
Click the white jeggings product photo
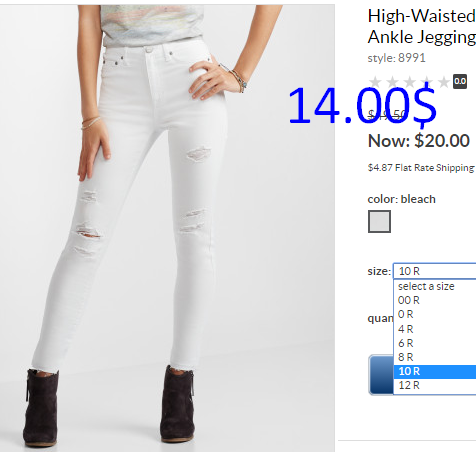coord(167,228)
